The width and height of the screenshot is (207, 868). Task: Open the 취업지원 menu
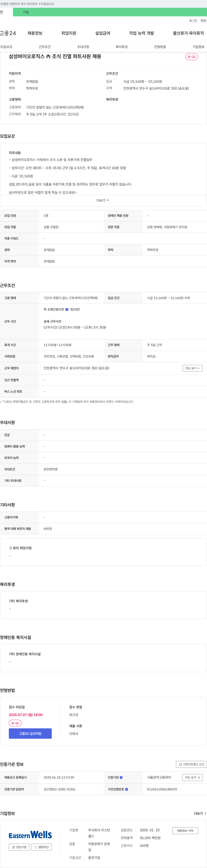tap(69, 33)
